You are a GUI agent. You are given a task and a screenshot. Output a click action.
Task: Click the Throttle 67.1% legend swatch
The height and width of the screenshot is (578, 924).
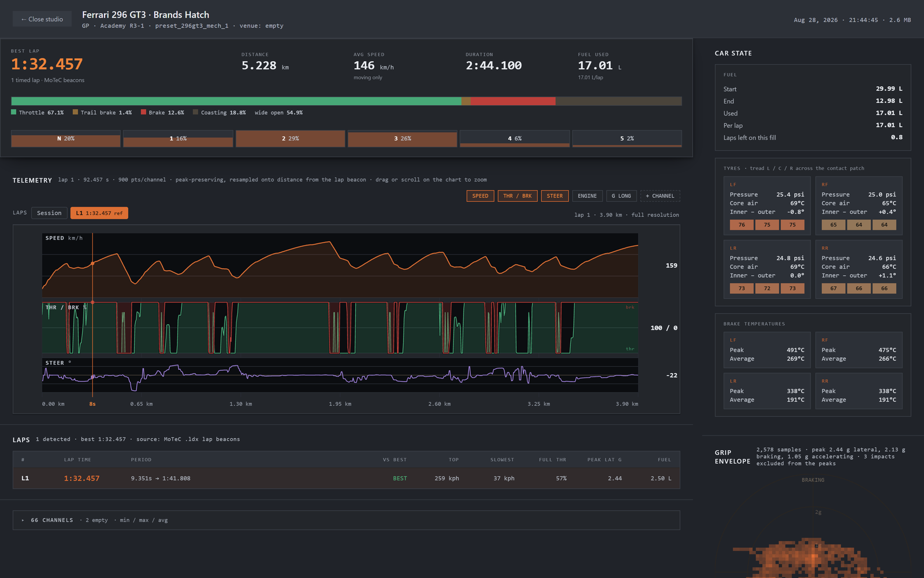[x=14, y=112]
